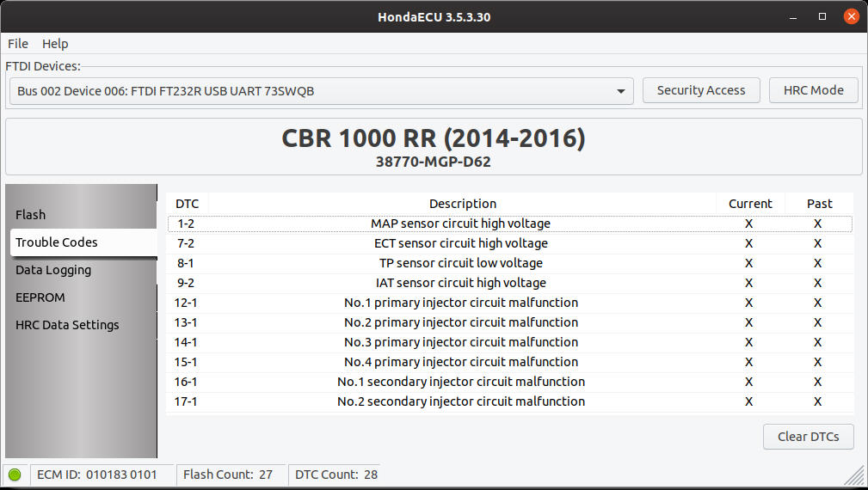Click the ECM ID 010183 0101 status entry
Viewport: 868px width, 490px height.
click(x=97, y=475)
